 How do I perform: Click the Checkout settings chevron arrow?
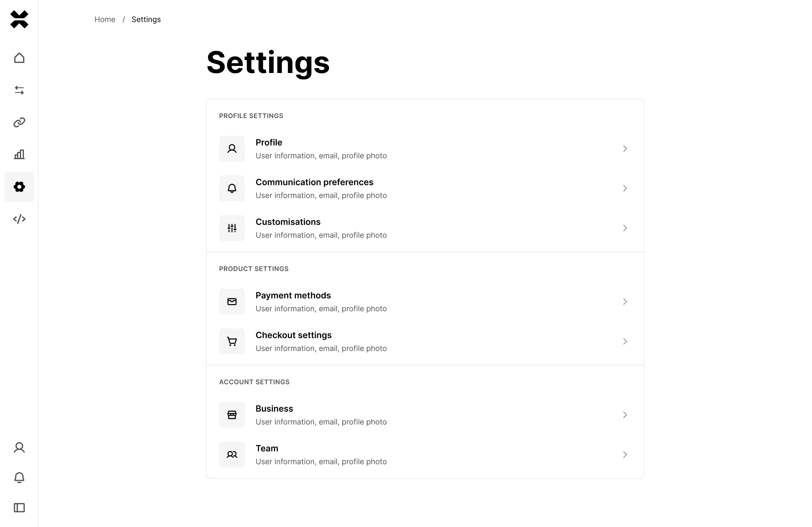625,342
